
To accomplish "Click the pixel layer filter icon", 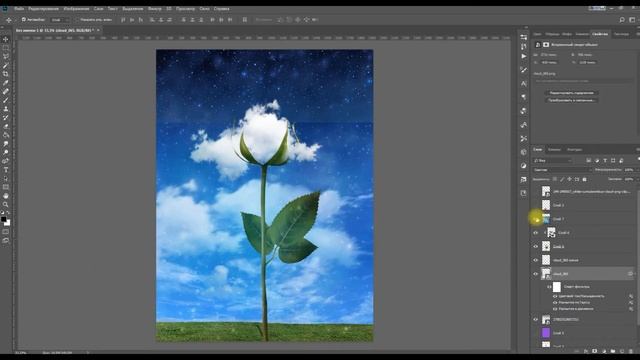I will click(589, 160).
